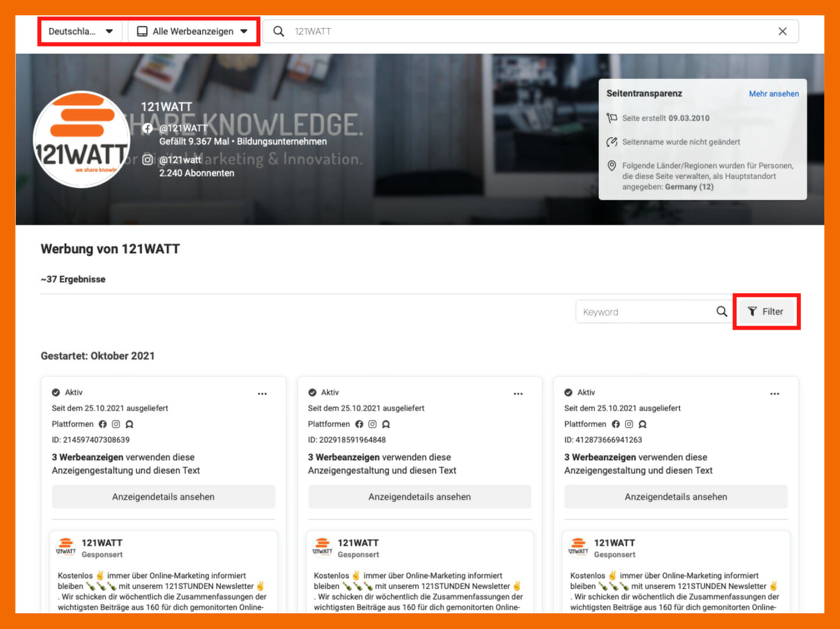Open the Deutschland country dropdown
This screenshot has width=840, height=629.
(81, 31)
